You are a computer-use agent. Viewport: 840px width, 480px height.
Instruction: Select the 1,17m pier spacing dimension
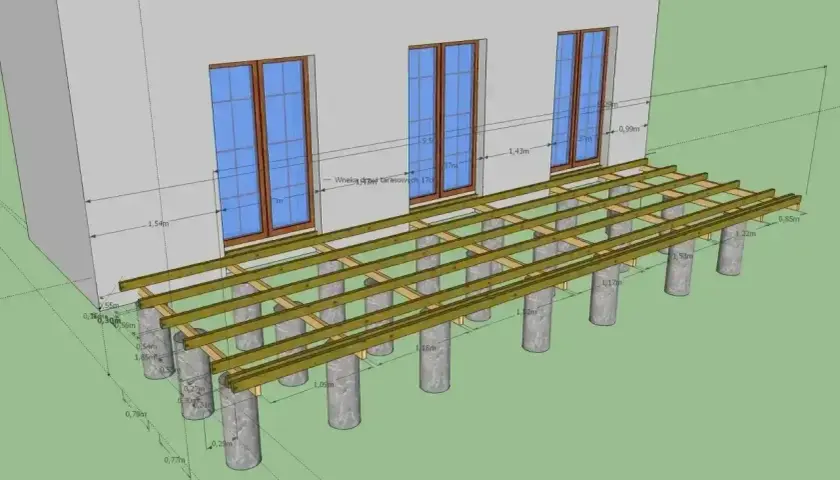[612, 282]
